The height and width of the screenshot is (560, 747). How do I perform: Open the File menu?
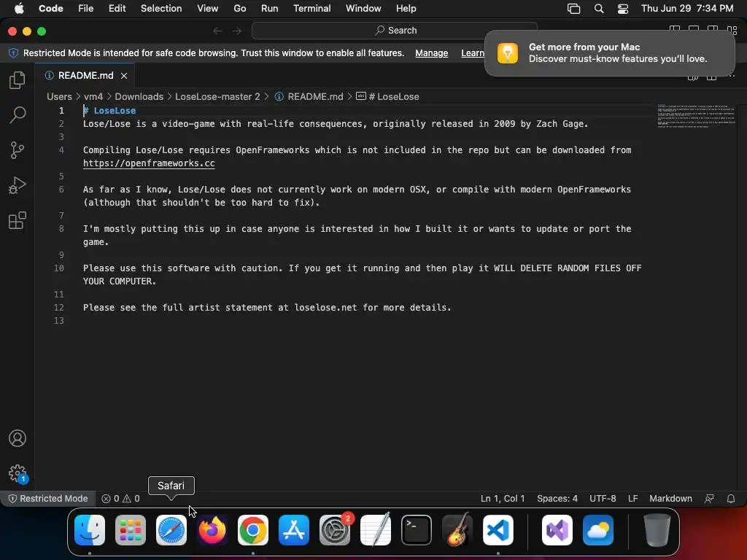point(86,9)
